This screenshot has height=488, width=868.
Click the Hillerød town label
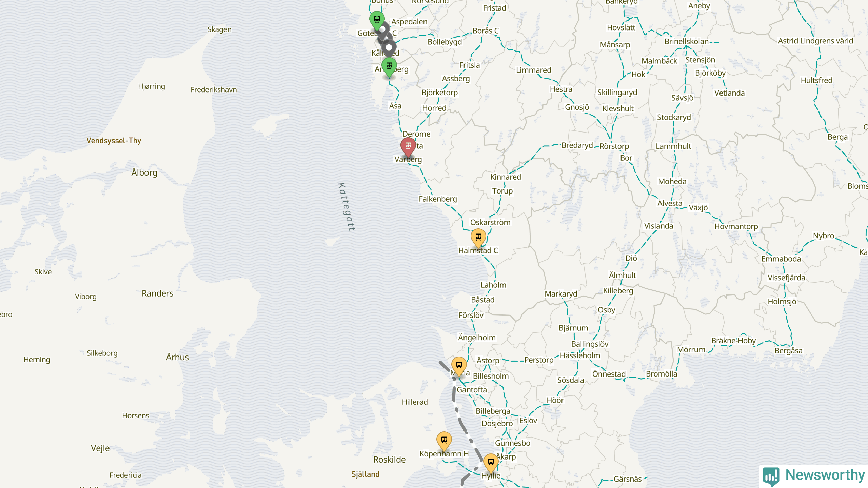tap(415, 402)
